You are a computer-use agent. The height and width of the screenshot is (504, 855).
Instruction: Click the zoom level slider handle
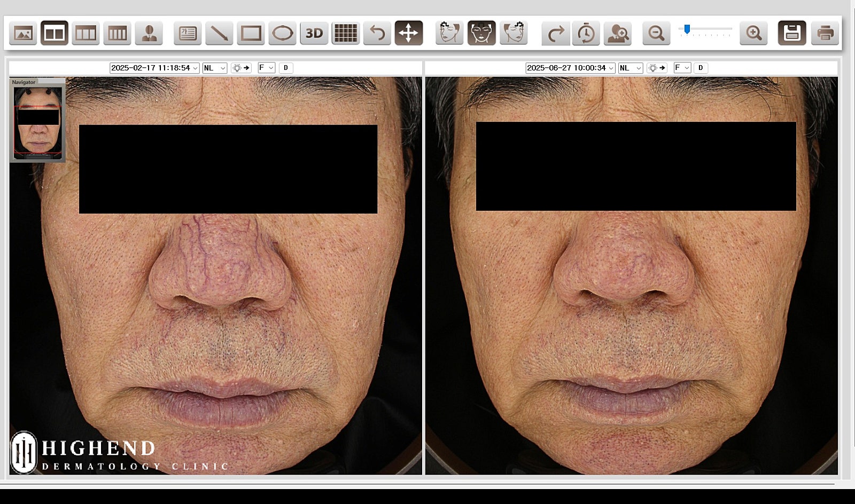pyautogui.click(x=687, y=29)
